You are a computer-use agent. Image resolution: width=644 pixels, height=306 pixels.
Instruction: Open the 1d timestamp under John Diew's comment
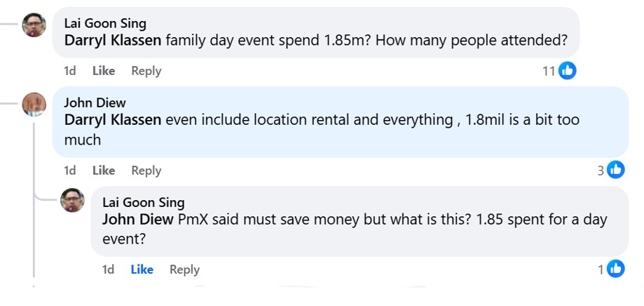point(70,171)
